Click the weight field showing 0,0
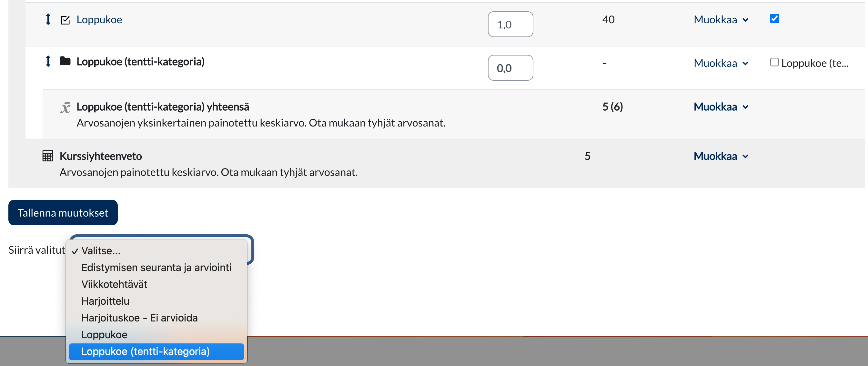 pyautogui.click(x=510, y=68)
